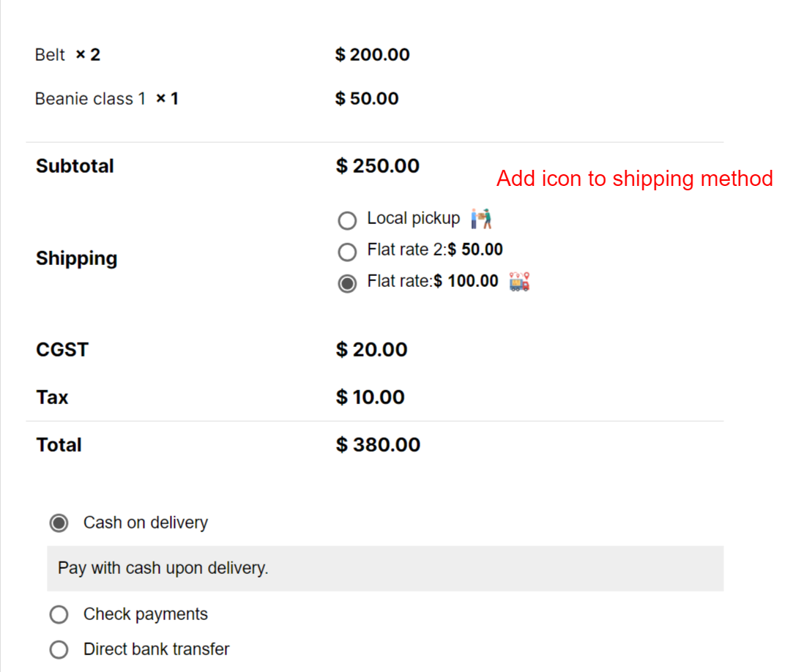Screen dimensions: 793x672
Task: Choose Direct bank transfer radio button
Action: point(59,649)
